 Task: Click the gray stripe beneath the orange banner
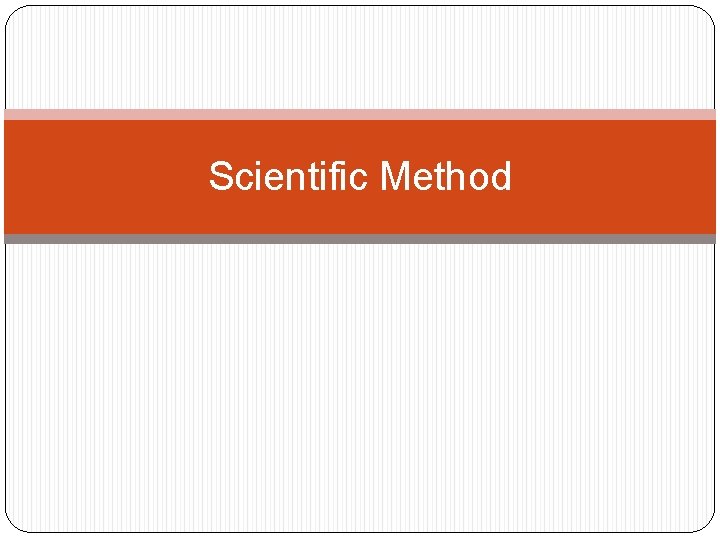[360, 239]
